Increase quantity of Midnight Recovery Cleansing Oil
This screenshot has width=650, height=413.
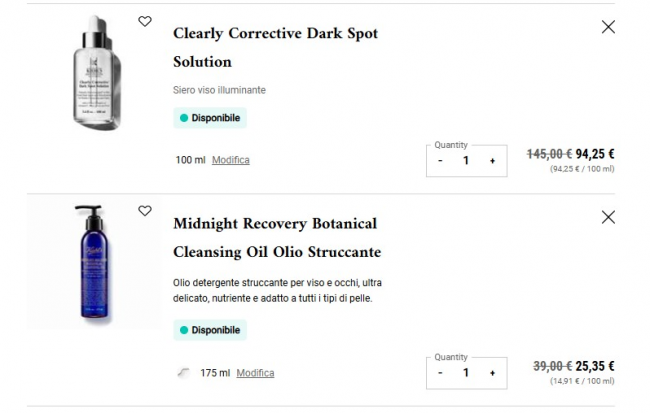pos(492,373)
